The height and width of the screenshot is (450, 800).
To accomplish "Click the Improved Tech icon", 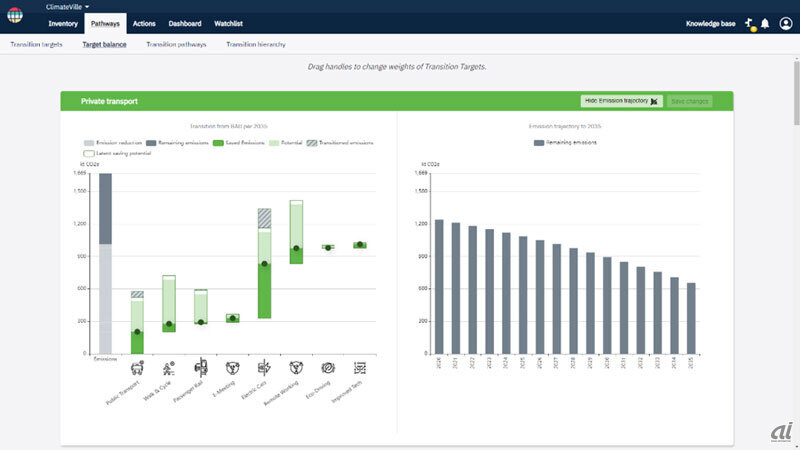I will pos(359,367).
